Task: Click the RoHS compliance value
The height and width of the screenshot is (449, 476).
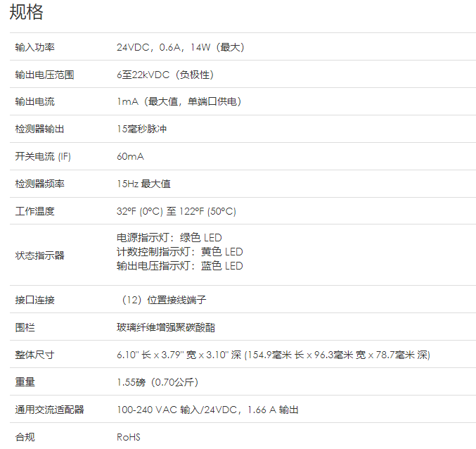Action: (129, 437)
